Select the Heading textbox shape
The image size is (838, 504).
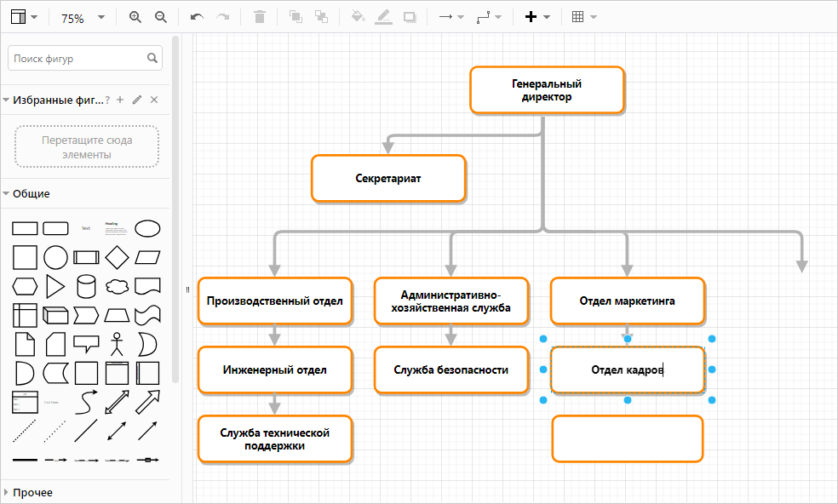tap(117, 228)
